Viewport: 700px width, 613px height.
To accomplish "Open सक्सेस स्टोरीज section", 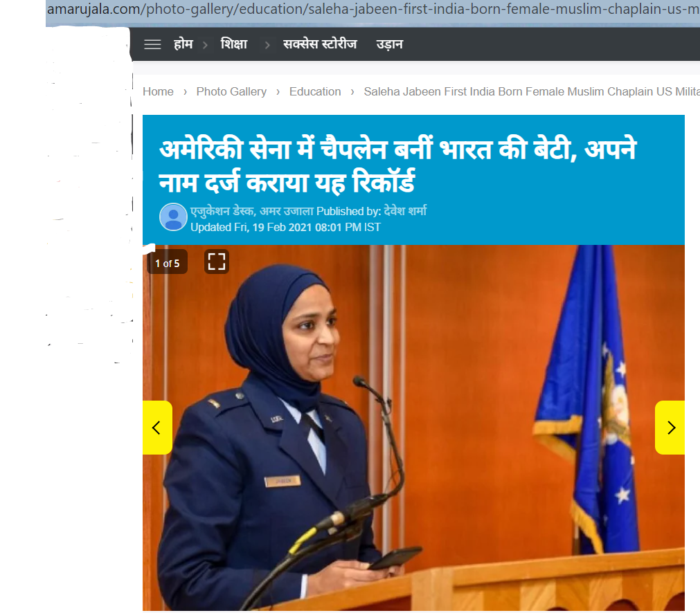I will coord(319,45).
